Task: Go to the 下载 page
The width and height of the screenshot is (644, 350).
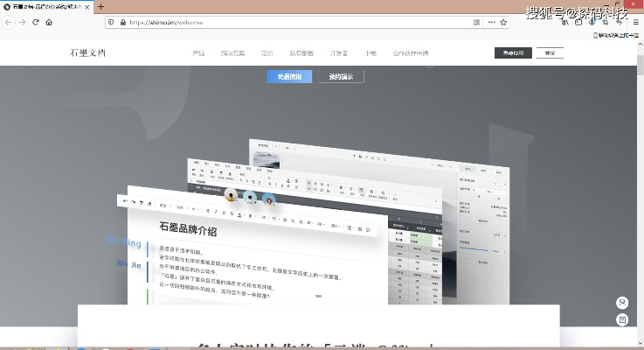Action: [370, 53]
